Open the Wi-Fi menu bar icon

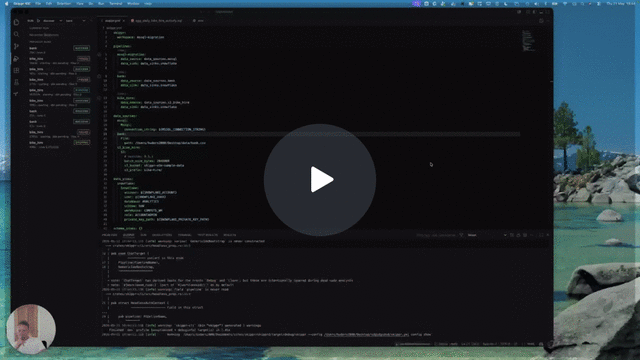coord(565,4)
